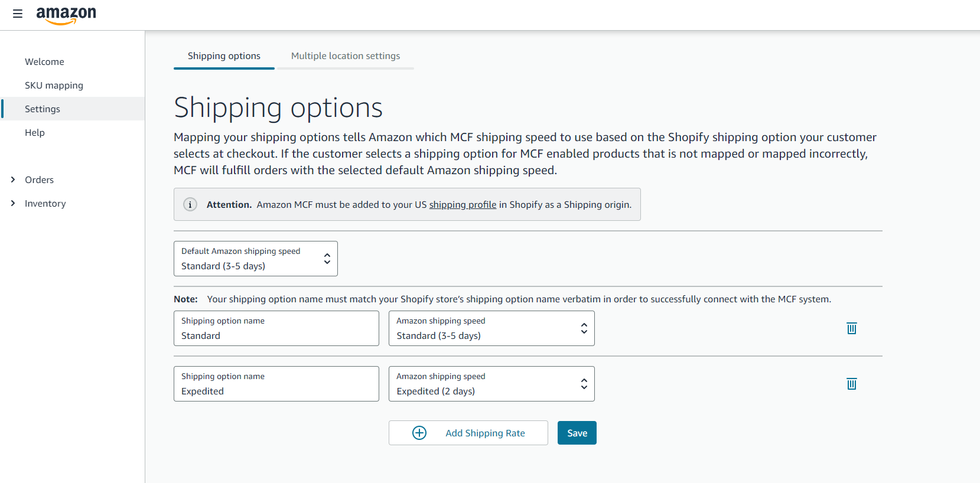Delete the Expedited shipping option row

pos(851,384)
